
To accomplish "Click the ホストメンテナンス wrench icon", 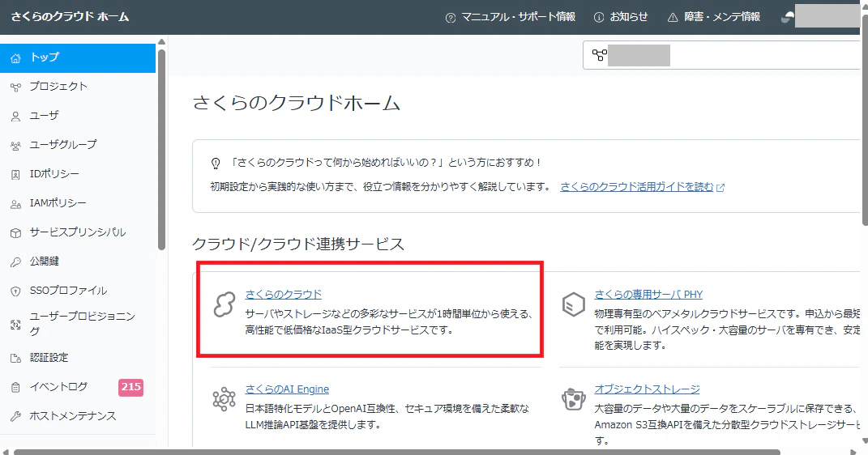I will coord(15,417).
